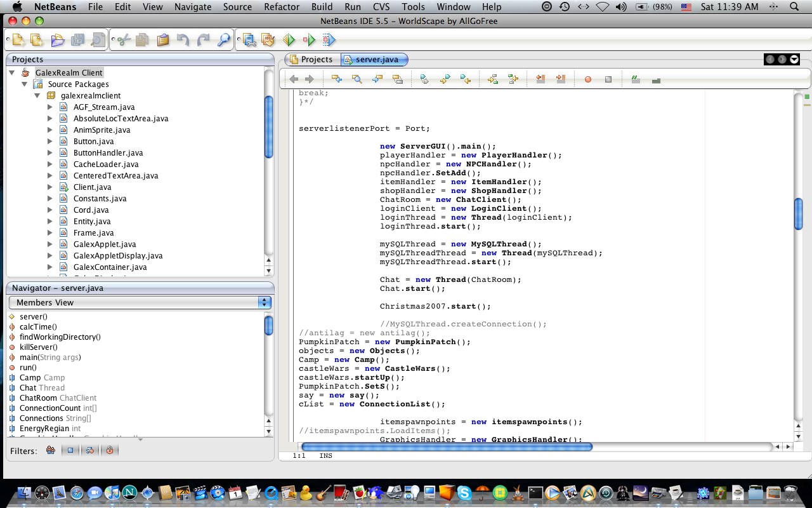The image size is (812, 508).
Task: Select Constants.java in Projects tree
Action: coord(100,199)
